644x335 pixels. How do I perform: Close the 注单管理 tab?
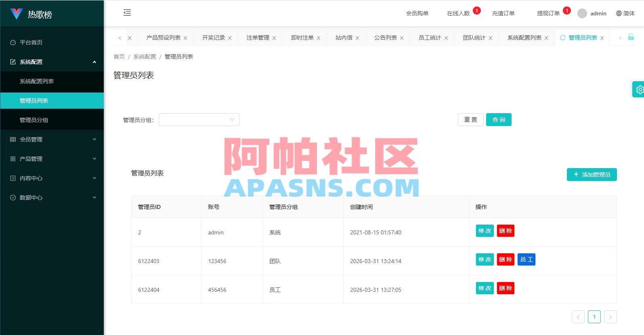coord(274,38)
